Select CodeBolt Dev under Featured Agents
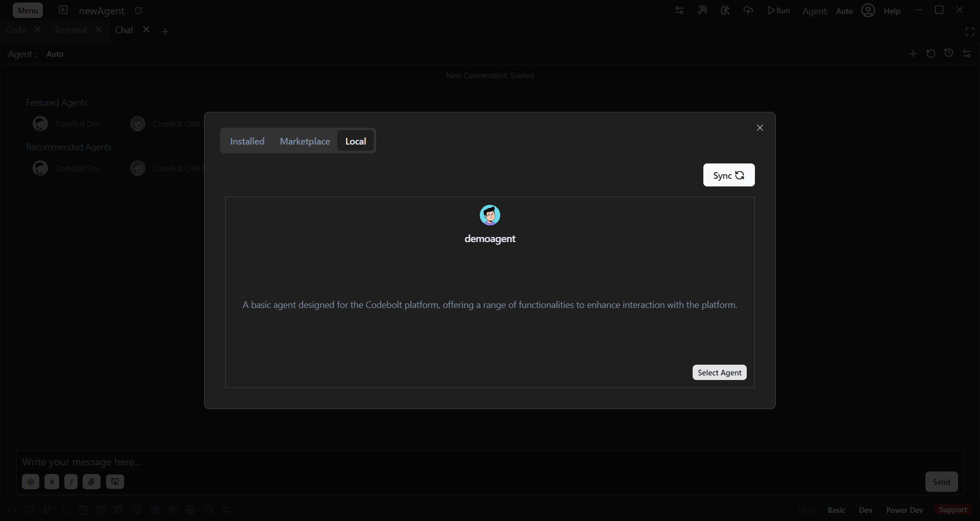 [x=66, y=124]
